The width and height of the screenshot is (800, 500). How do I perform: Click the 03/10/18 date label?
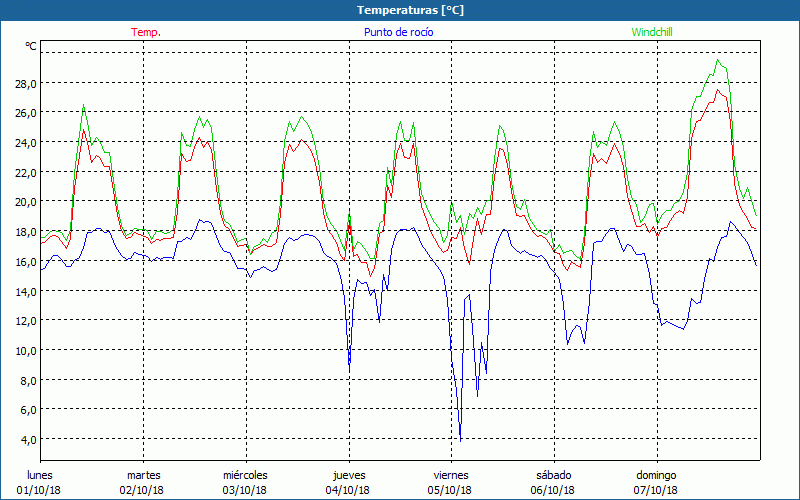point(244,490)
